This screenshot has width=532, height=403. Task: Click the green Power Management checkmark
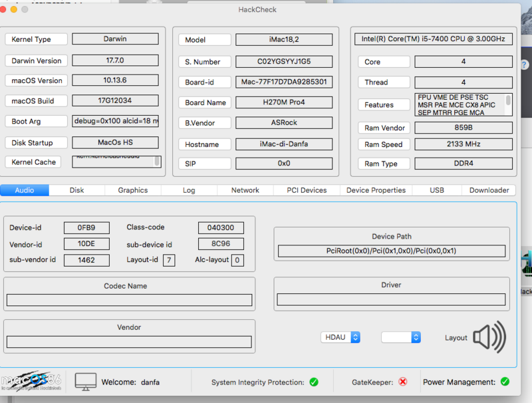[x=505, y=382]
